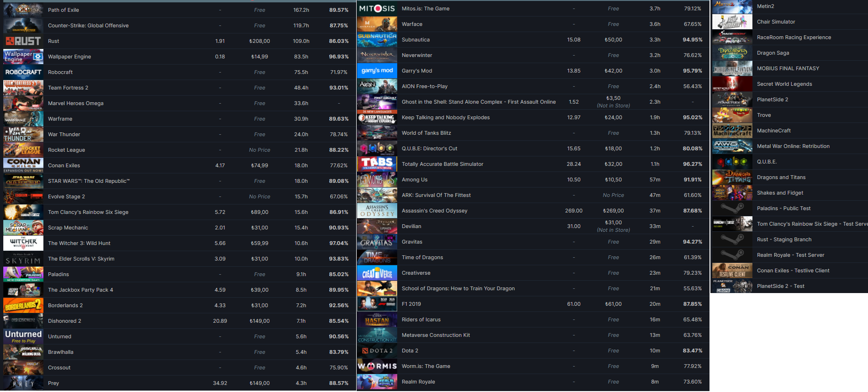Click the Steam placeholder icon for Paladins - Public Test
The width and height of the screenshot is (868, 392).
coord(732,208)
